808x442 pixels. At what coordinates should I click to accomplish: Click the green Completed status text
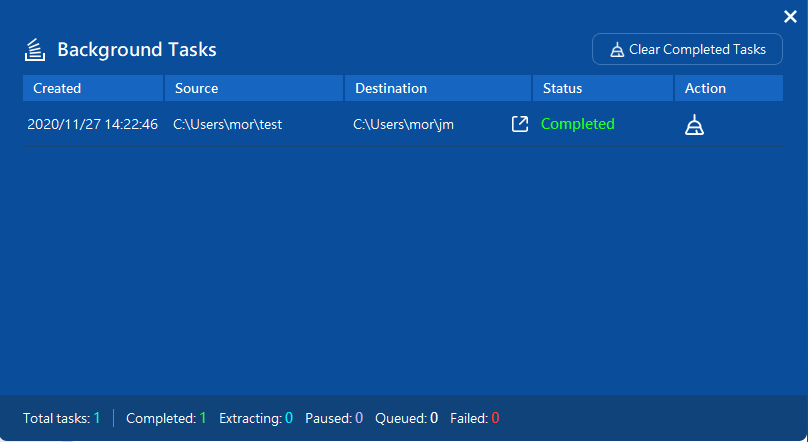[x=578, y=124]
